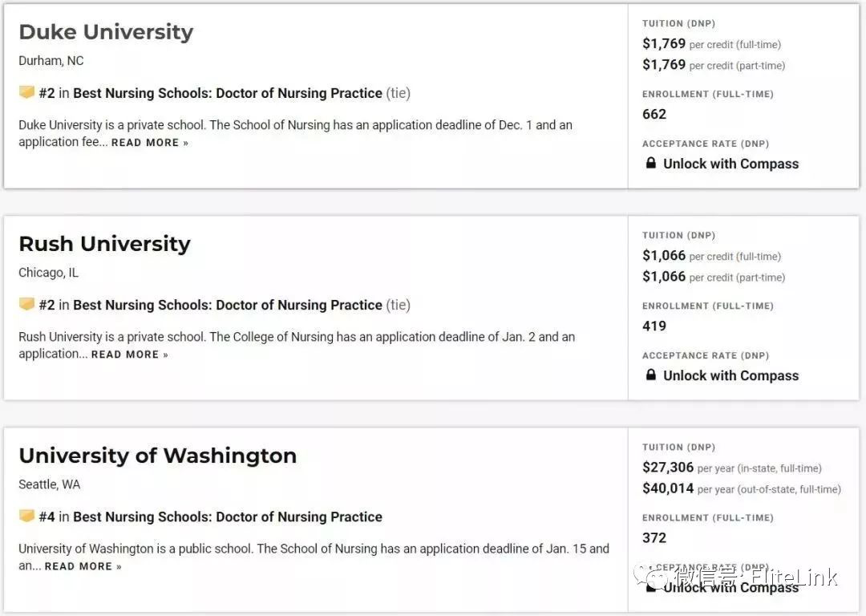Open the University of Washington school page
This screenshot has width=866, height=616.
click(x=157, y=456)
